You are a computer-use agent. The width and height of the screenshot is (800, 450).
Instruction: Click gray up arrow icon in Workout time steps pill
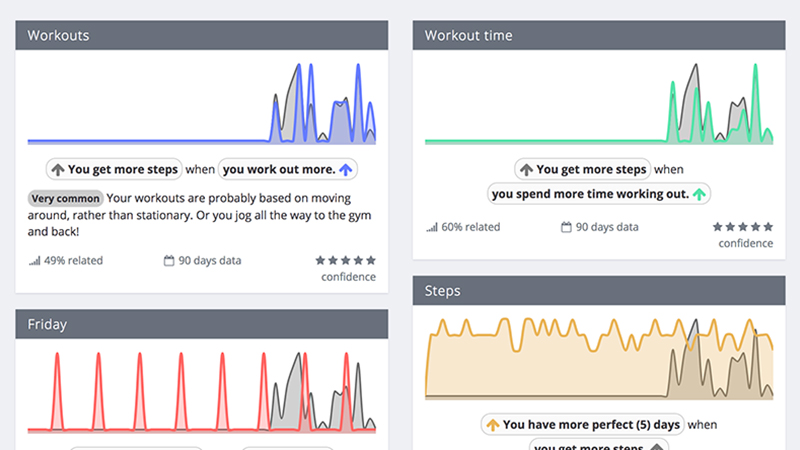point(526,170)
